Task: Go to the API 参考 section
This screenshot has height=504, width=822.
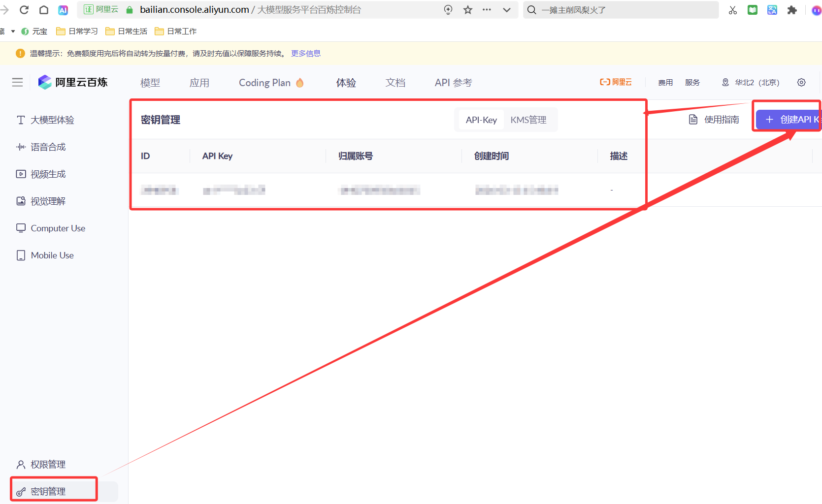Action: coord(453,82)
